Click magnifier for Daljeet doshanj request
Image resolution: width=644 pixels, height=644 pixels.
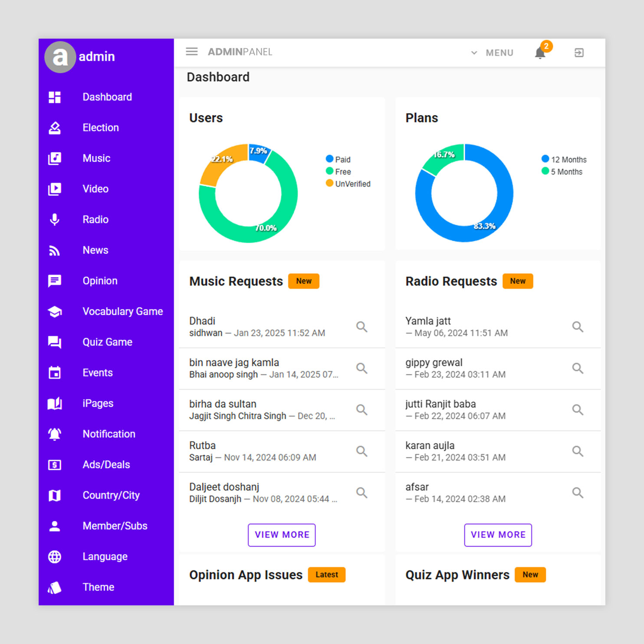pos(362,493)
